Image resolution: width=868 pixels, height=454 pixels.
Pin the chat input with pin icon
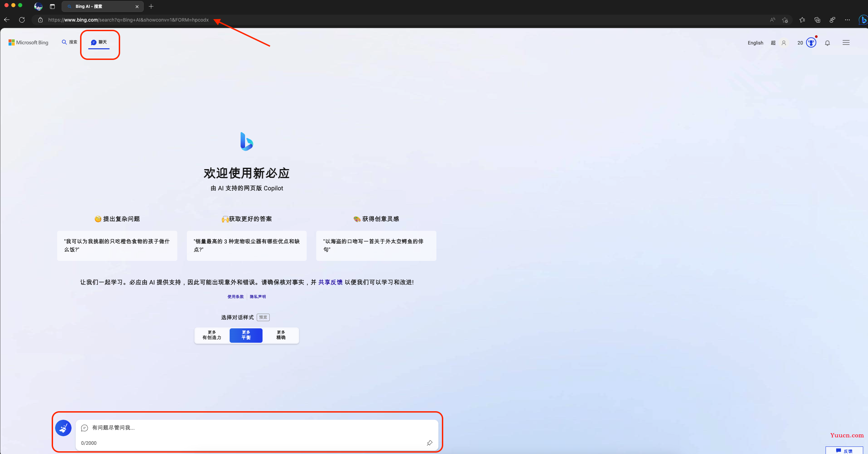pos(430,443)
